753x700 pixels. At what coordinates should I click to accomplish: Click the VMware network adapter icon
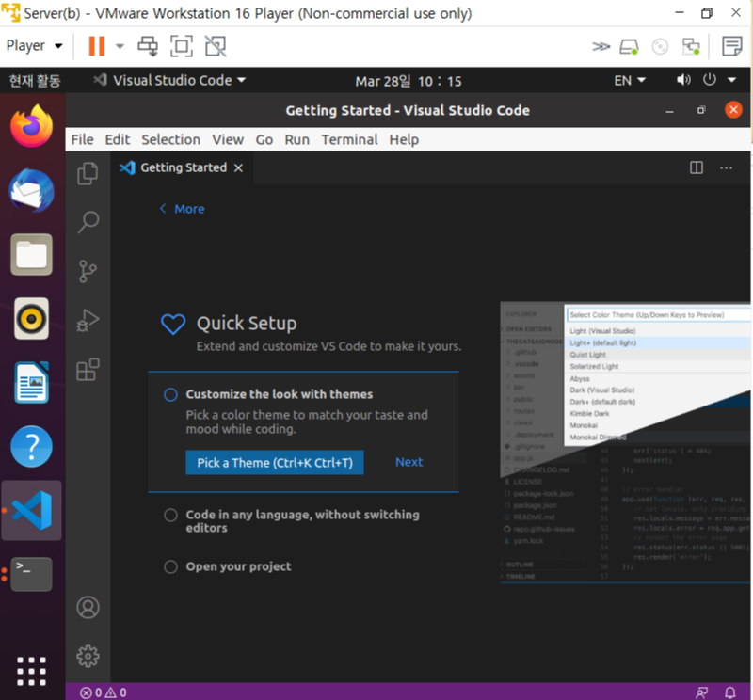[x=691, y=46]
